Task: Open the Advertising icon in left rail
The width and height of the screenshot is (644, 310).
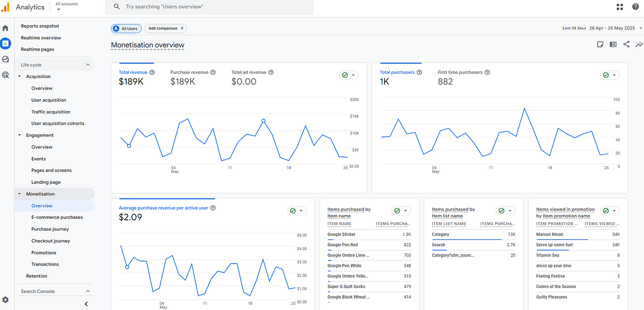Action: pyautogui.click(x=6, y=75)
